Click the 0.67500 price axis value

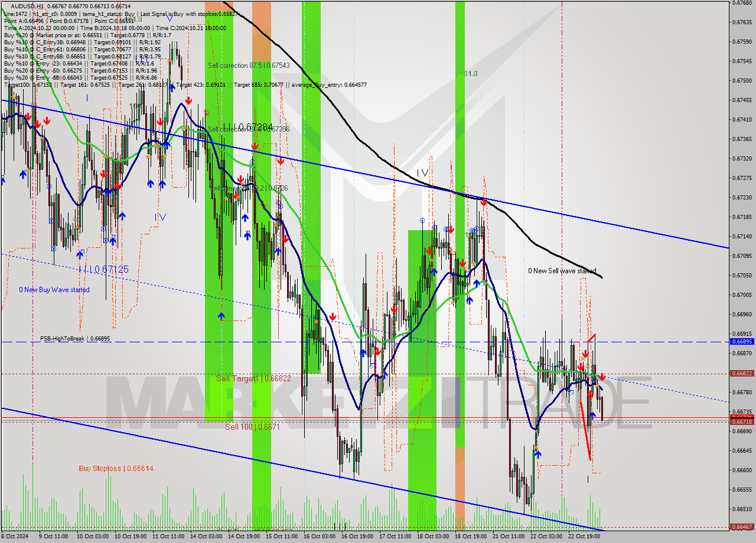pyautogui.click(x=742, y=80)
